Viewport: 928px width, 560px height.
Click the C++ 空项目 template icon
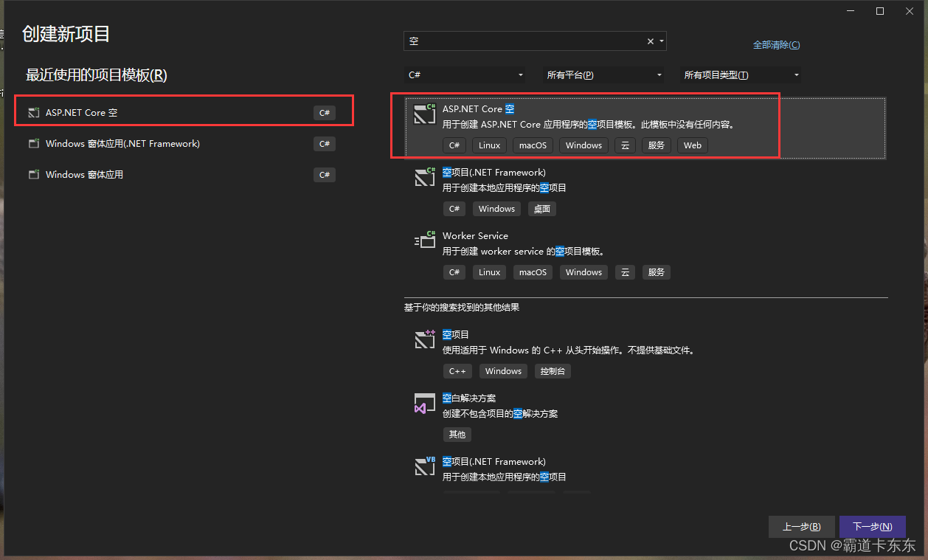coord(425,339)
